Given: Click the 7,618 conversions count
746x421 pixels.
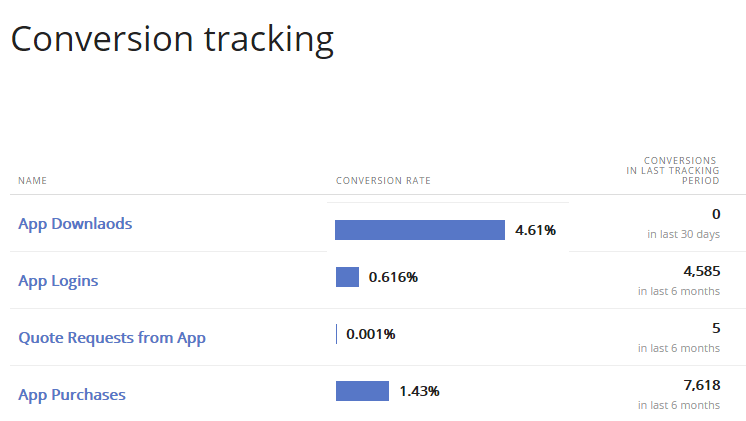Looking at the screenshot, I should click(700, 385).
